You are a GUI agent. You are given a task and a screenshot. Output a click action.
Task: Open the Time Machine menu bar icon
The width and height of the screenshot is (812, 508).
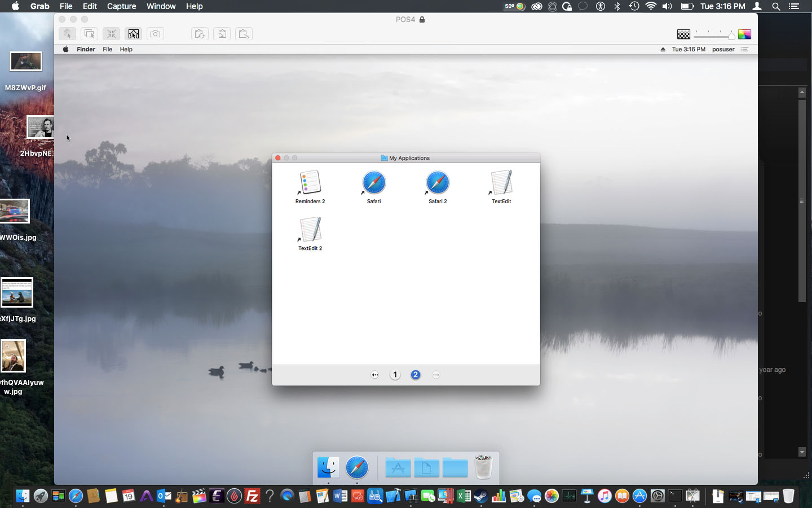coord(634,6)
